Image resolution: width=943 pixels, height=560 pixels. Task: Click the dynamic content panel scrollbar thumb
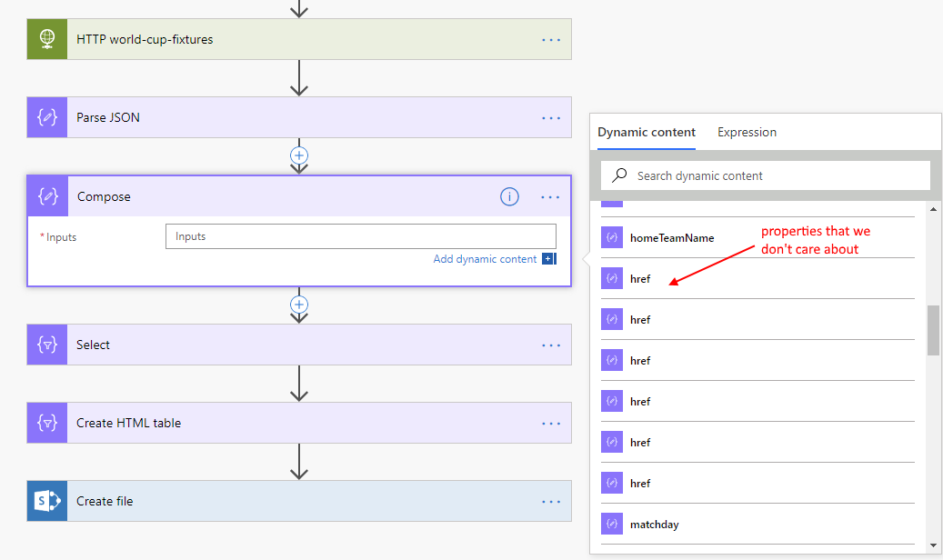pos(933,330)
